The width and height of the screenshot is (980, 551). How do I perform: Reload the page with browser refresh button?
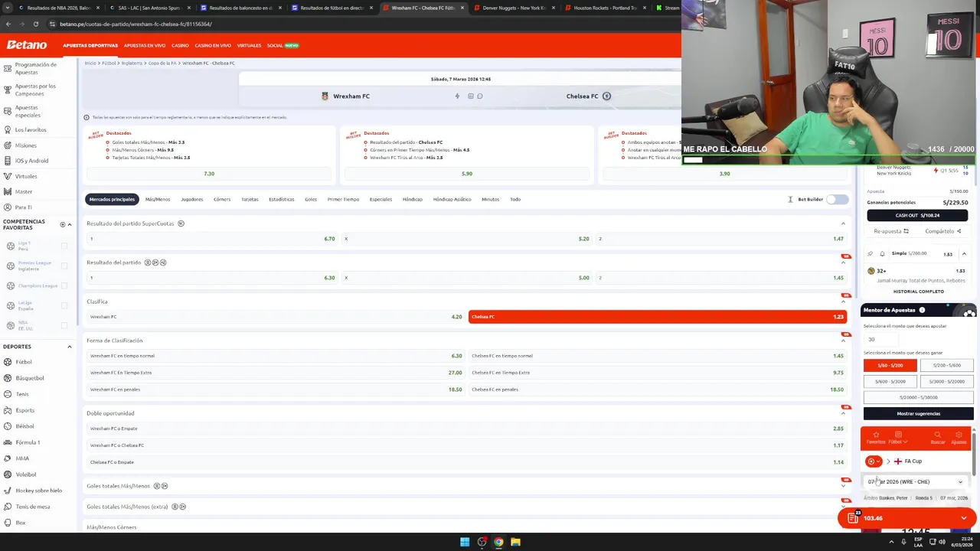coord(35,24)
